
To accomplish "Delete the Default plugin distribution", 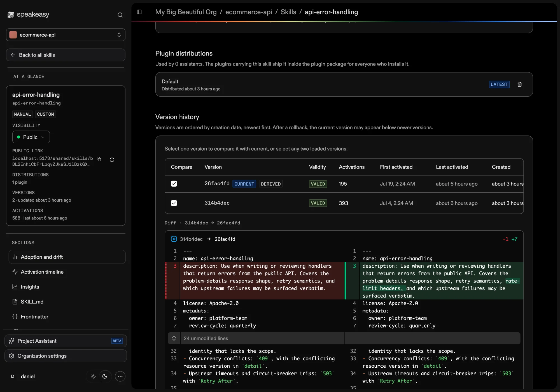I will click(520, 84).
